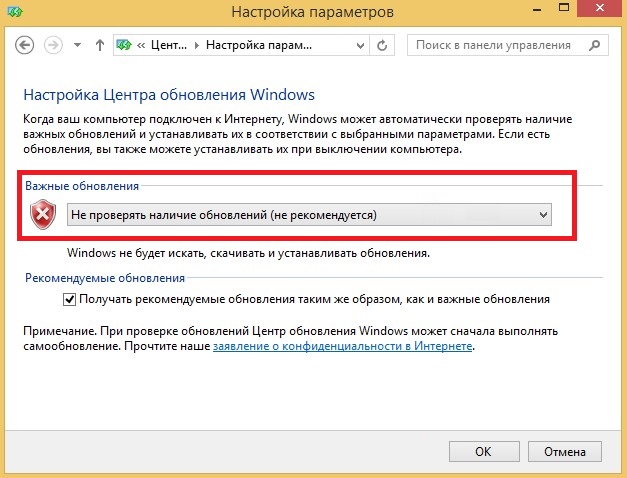Click the Back navigation arrow
The image size is (627, 478).
click(24, 45)
